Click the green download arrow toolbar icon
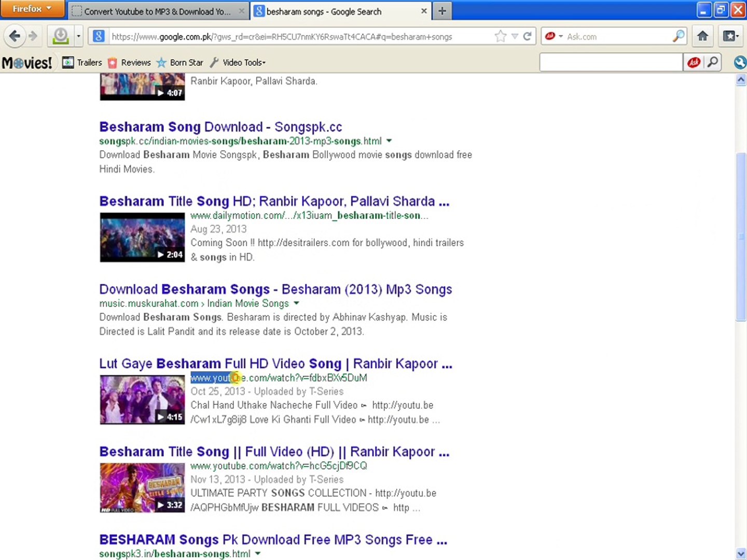 (61, 36)
